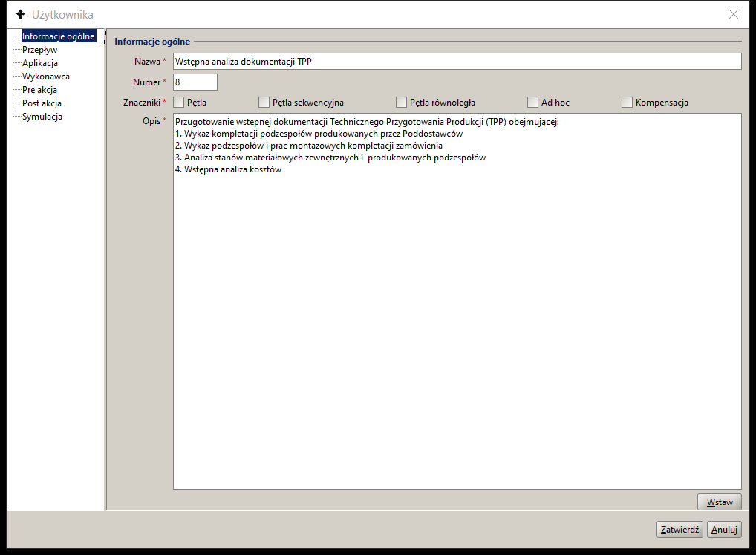Image resolution: width=756 pixels, height=555 pixels.
Task: Switch to the Post akcja section
Action: tap(42, 103)
